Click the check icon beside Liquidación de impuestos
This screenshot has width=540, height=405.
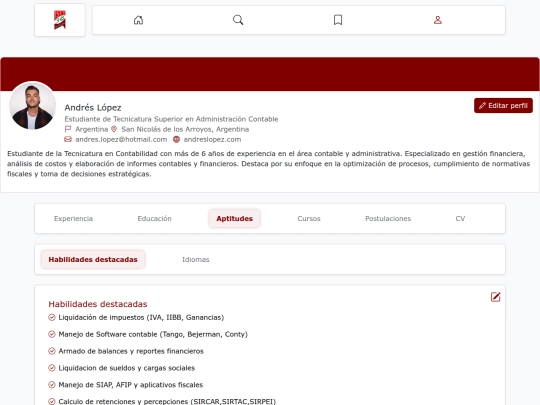pos(52,317)
